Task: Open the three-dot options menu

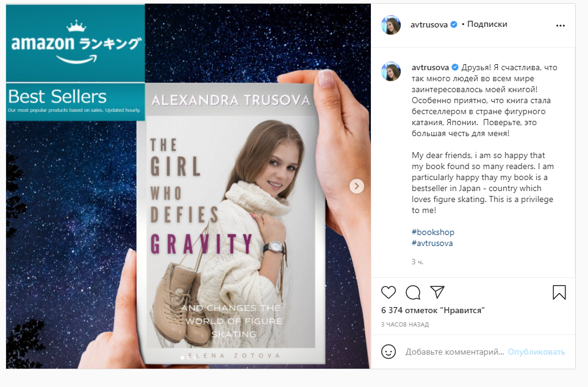Action: (x=561, y=26)
